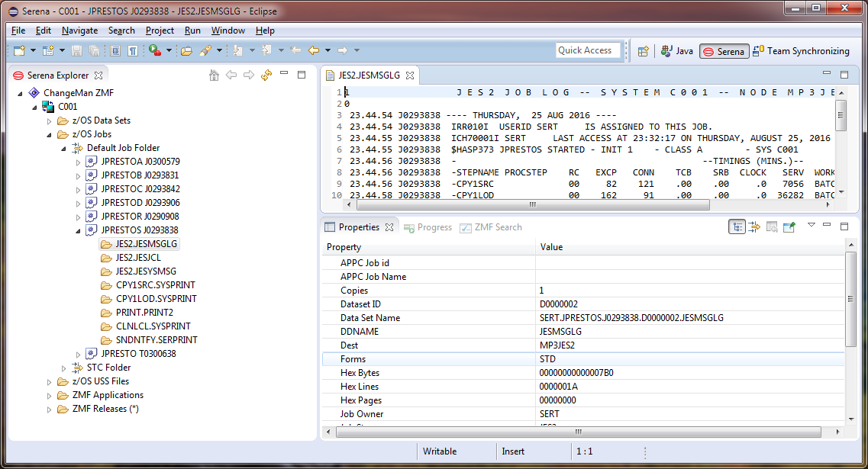Viewport: 868px width, 469px height.
Task: Click the Serena Explorer forward arrow icon
Action: pos(249,75)
